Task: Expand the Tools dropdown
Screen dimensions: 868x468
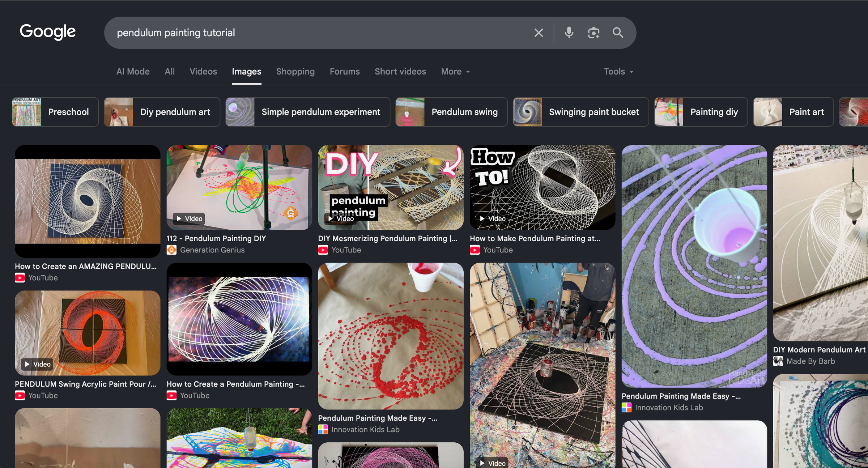Action: coord(618,72)
